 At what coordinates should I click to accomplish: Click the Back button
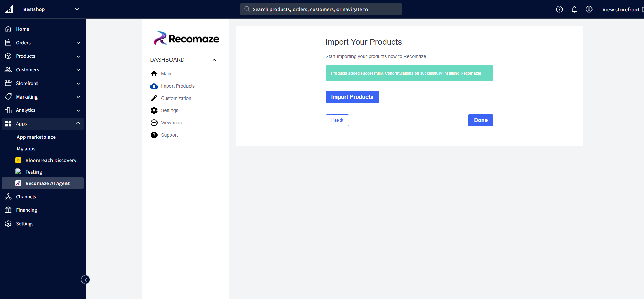click(337, 120)
